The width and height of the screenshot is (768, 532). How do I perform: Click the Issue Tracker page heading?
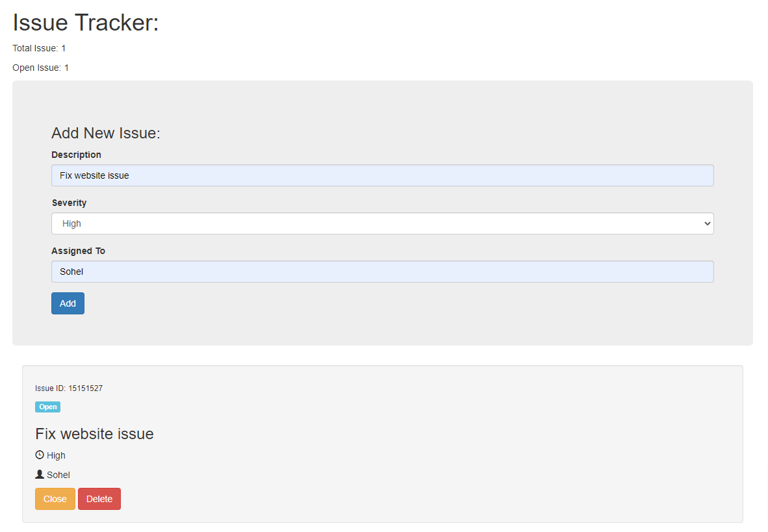[86, 23]
